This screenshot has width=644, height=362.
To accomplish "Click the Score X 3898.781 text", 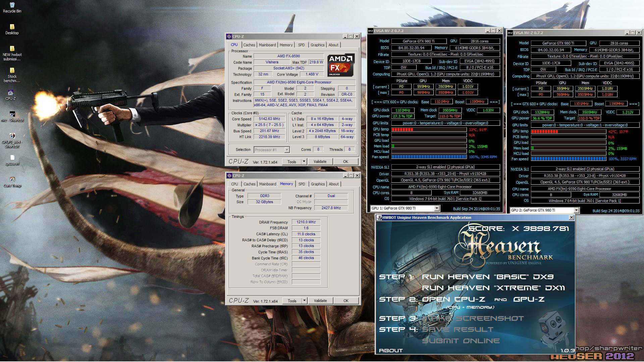I will point(519,229).
